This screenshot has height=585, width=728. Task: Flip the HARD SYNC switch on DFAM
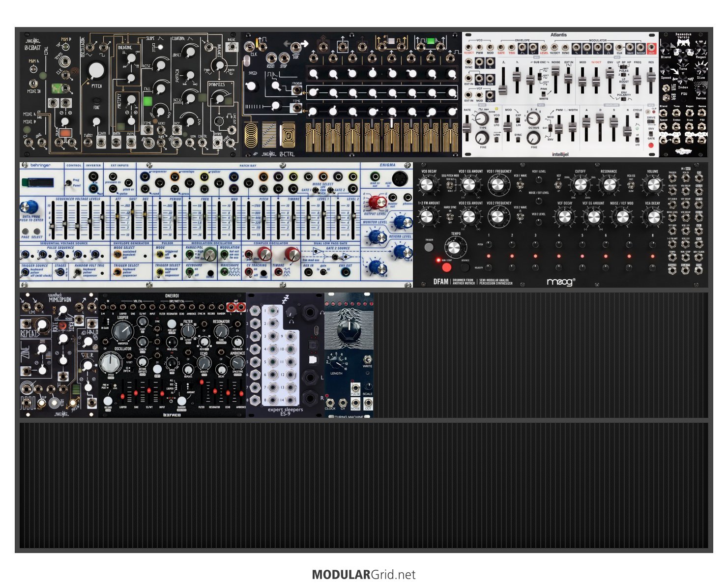[450, 216]
